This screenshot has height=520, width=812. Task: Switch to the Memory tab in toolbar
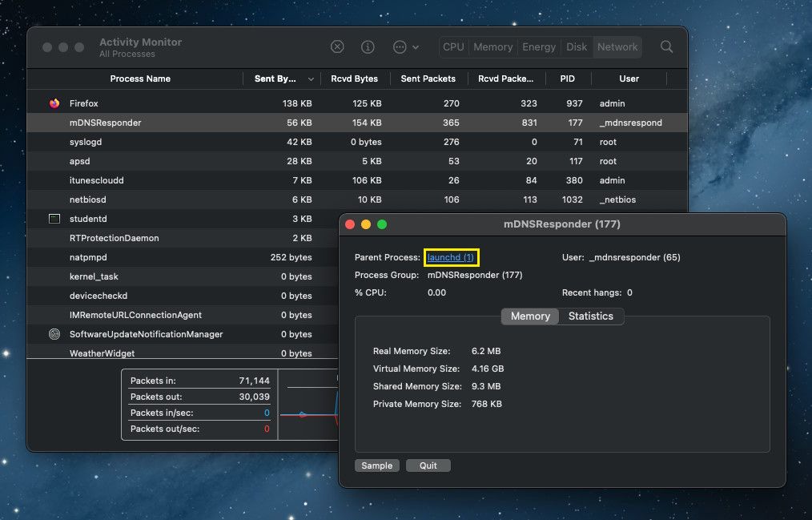click(x=492, y=46)
